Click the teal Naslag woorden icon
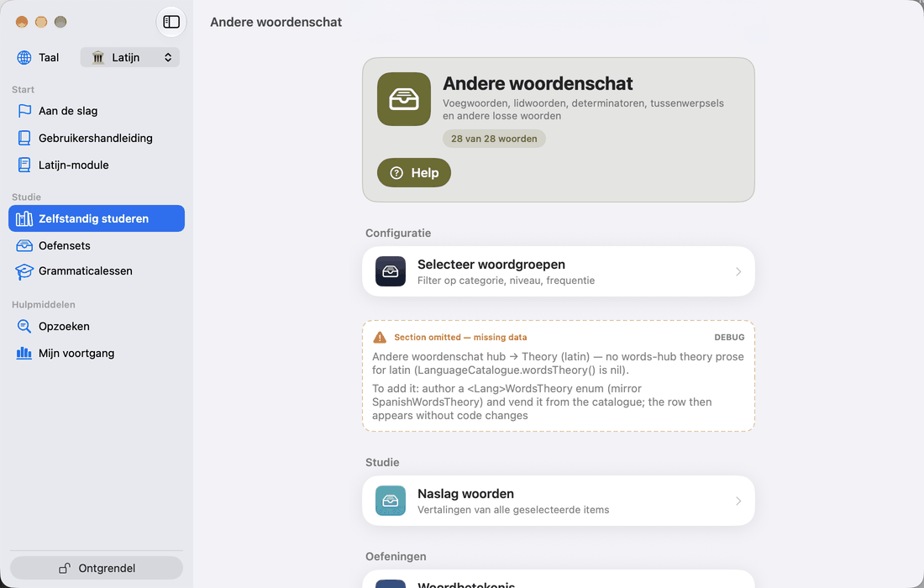 [390, 501]
